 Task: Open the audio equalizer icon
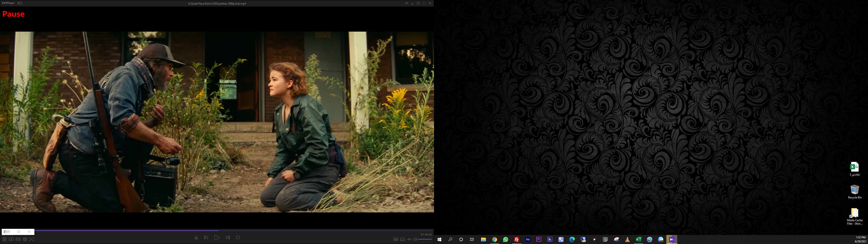click(x=409, y=239)
